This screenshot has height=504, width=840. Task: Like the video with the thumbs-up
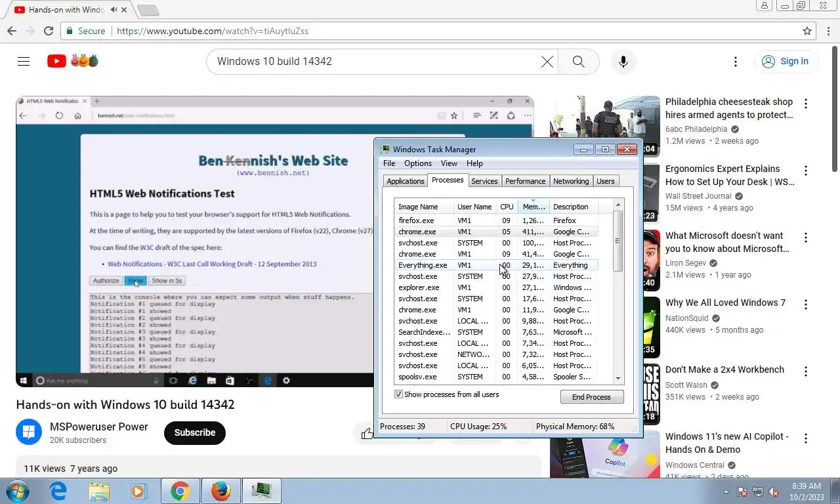coord(367,433)
